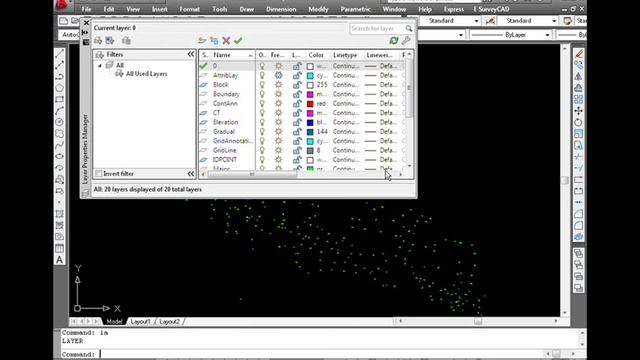Viewport: 640px width, 360px height.
Task: Toggle Freeze icon for layer AttribLay
Action: pyautogui.click(x=278, y=75)
